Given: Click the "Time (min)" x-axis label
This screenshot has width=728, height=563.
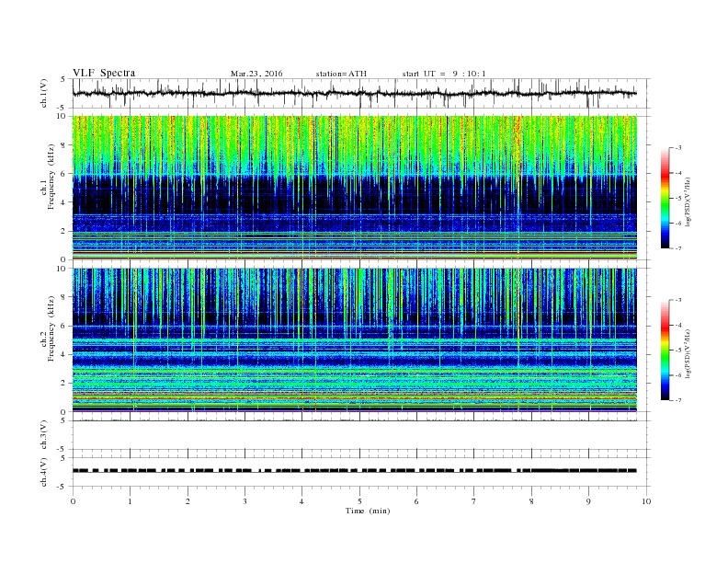Looking at the screenshot, I should 368,511.
